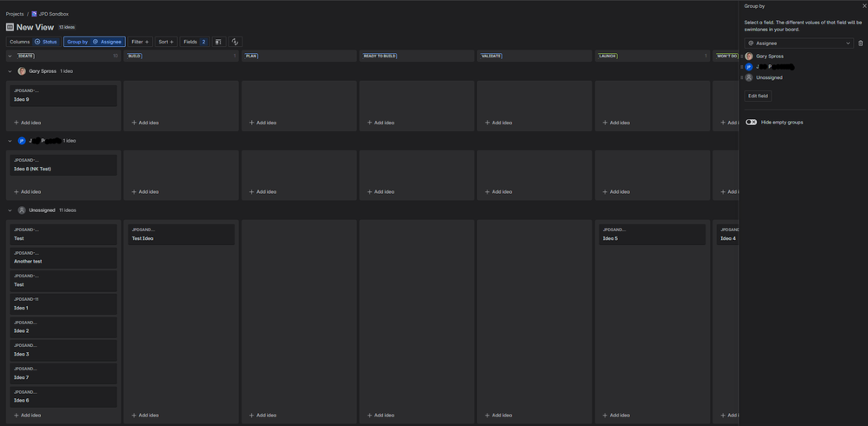Open the Fields menu
The height and width of the screenshot is (426, 868).
pyautogui.click(x=195, y=42)
